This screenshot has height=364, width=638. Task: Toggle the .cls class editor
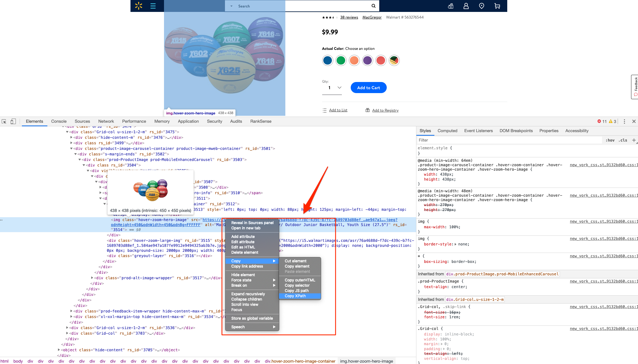click(623, 140)
